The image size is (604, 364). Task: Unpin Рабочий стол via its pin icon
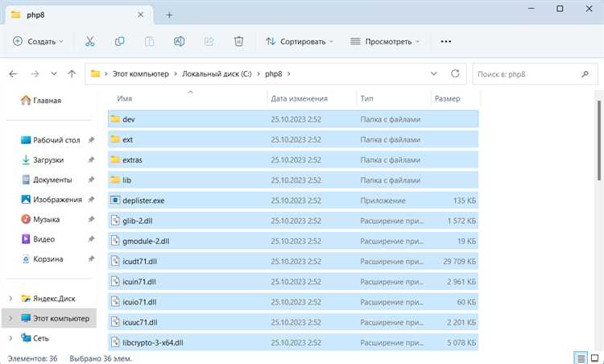[x=91, y=140]
